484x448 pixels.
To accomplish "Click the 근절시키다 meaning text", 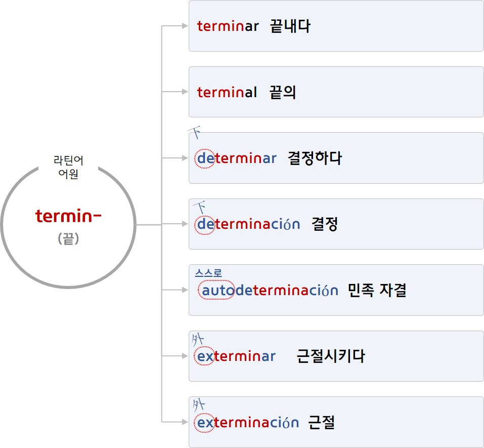I will 331,356.
